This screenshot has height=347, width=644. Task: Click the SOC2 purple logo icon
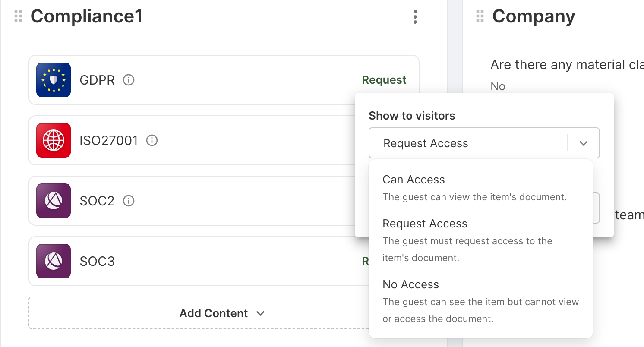[x=54, y=201]
